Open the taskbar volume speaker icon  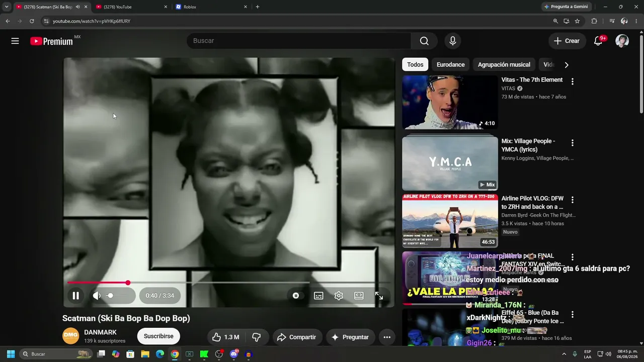(608, 354)
